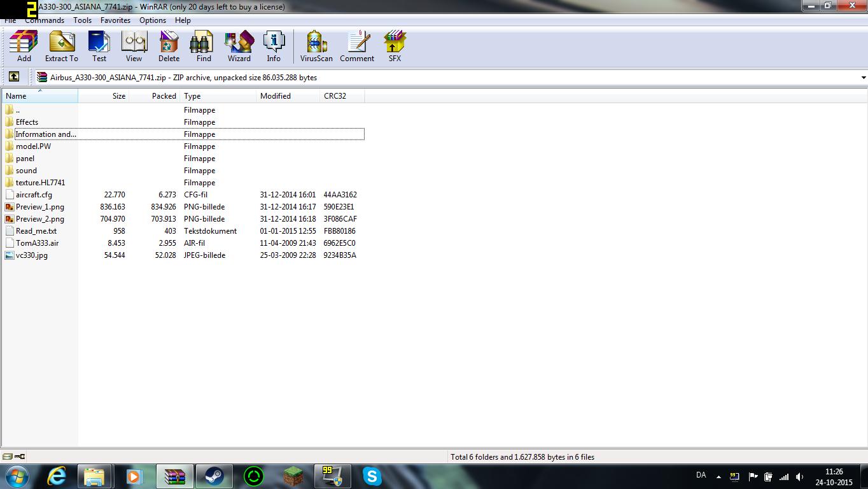Open the Options menu
The width and height of the screenshot is (868, 489).
(x=153, y=20)
